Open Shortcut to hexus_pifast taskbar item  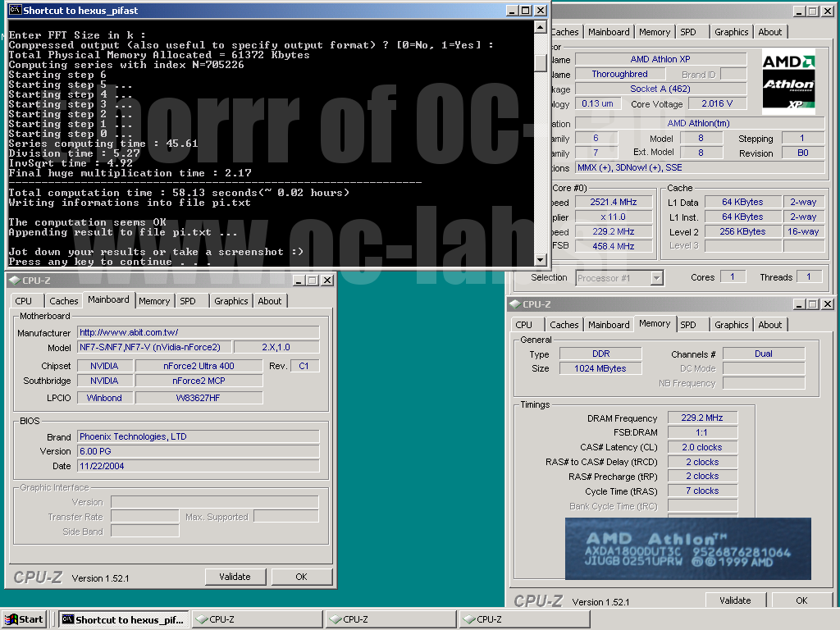tap(124, 619)
